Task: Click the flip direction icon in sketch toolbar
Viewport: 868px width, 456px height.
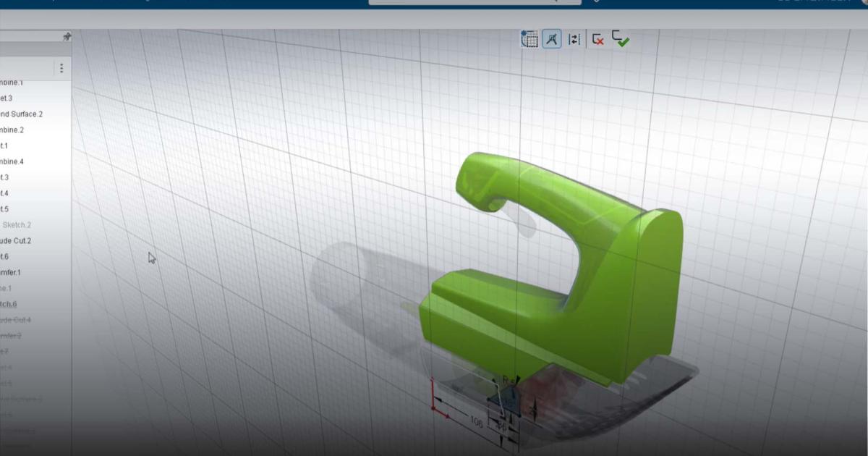Action: click(574, 40)
